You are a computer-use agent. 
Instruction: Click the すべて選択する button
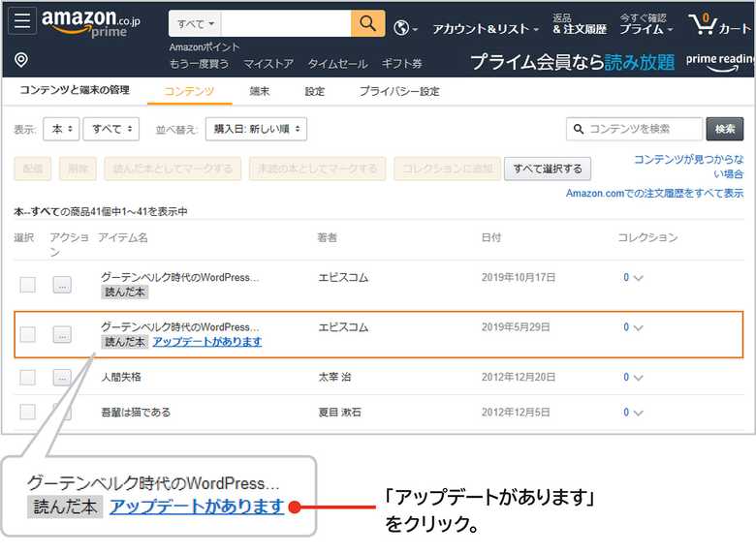548,169
